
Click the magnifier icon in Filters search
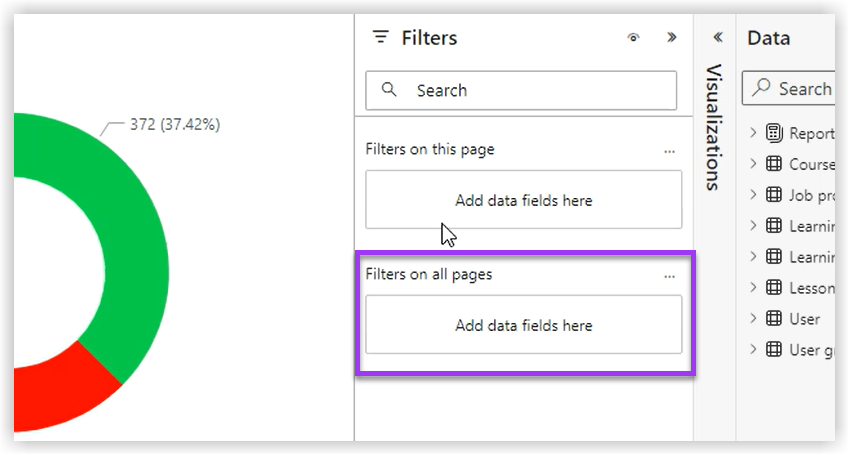point(389,90)
